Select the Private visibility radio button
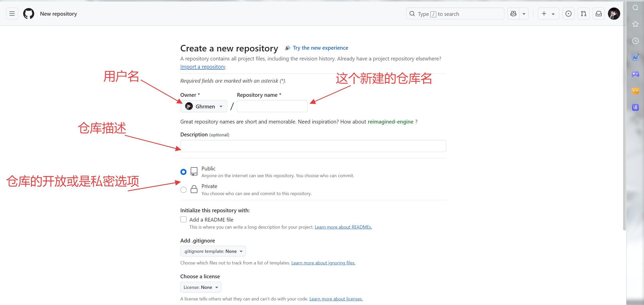The height and width of the screenshot is (305, 644). tap(183, 190)
